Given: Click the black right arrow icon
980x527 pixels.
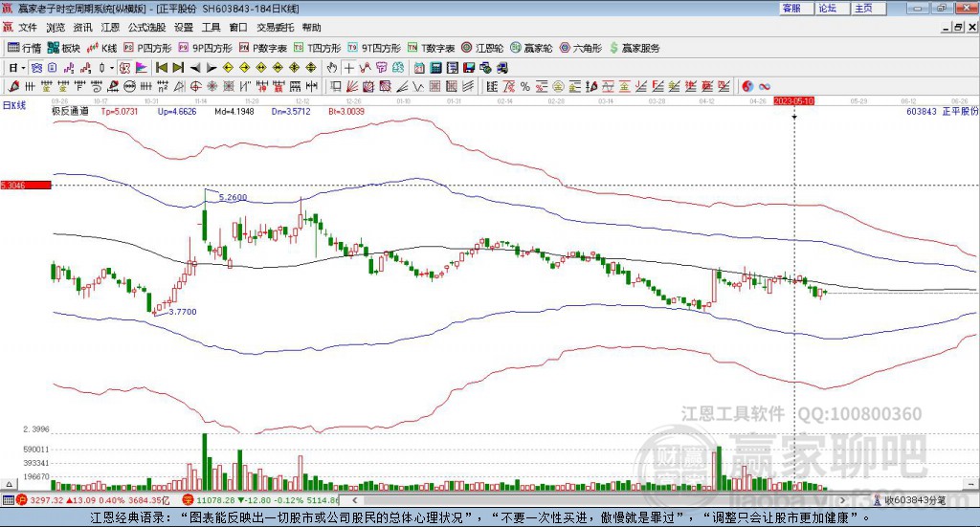Looking at the screenshot, I should point(212,68).
